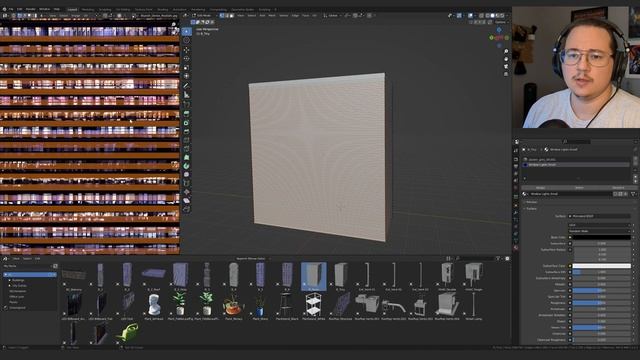Collapse the Surface panel
The height and width of the screenshot is (360, 640).
pos(531,209)
